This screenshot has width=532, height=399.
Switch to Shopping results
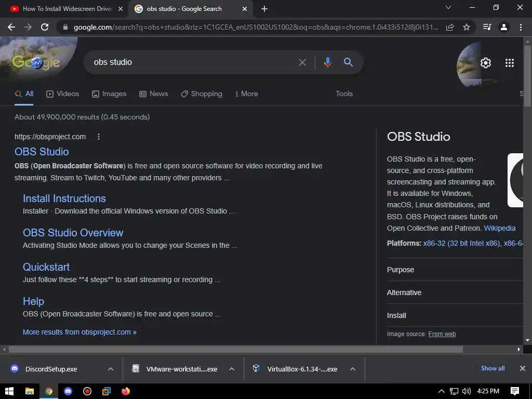(202, 94)
